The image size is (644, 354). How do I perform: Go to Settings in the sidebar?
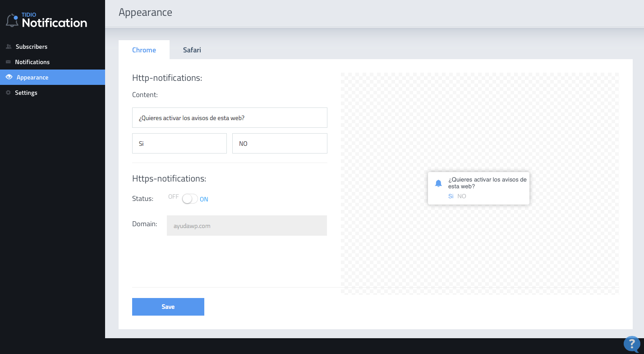[x=26, y=93]
